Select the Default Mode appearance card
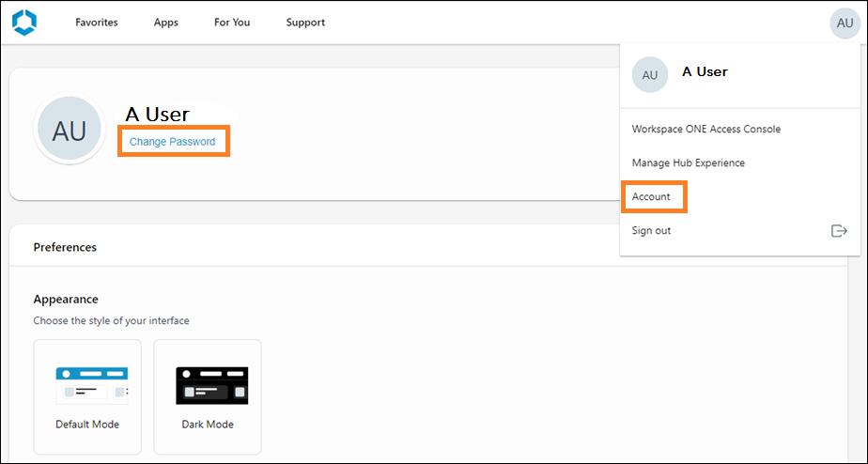The image size is (868, 464). 87,396
